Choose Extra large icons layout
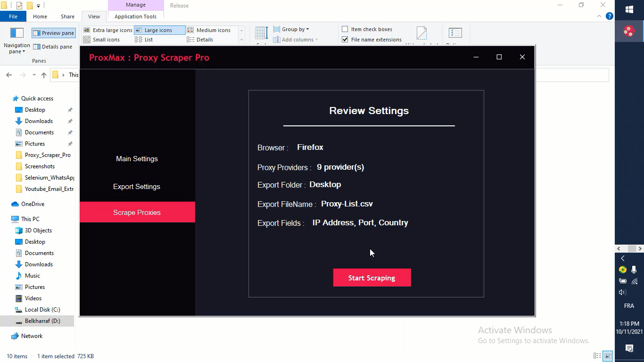The height and width of the screenshot is (362, 644). 108,30
